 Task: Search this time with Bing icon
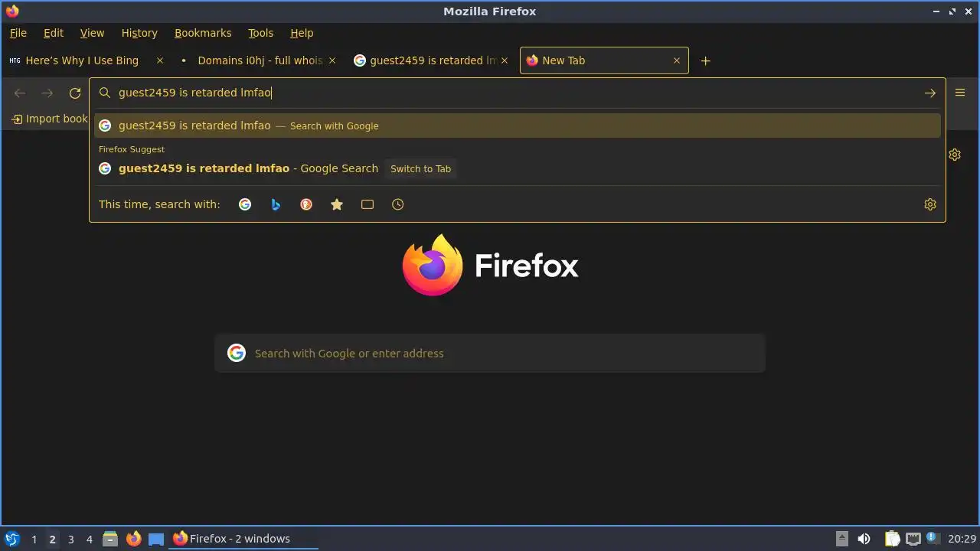[x=276, y=204]
